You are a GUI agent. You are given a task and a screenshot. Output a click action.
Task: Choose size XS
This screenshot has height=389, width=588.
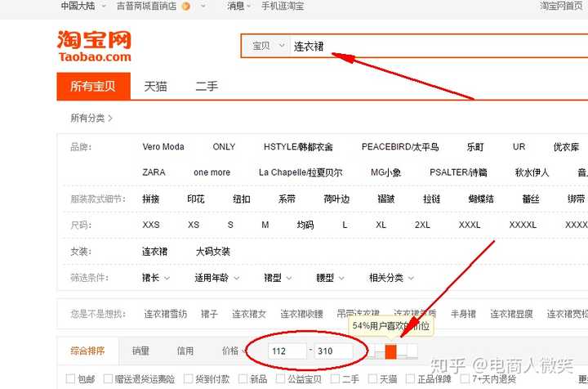pyautogui.click(x=194, y=225)
